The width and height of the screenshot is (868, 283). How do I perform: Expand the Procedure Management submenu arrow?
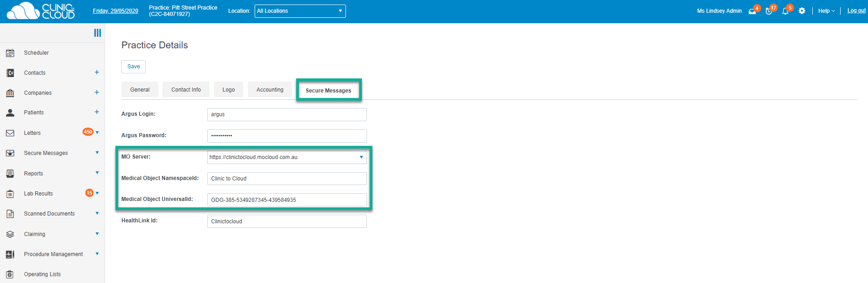[97, 254]
